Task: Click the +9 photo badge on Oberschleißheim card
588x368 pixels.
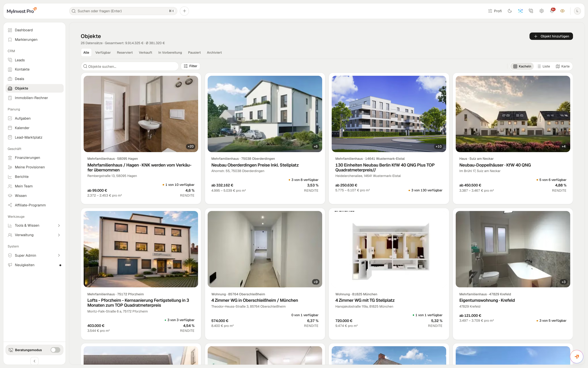Action: (x=316, y=282)
